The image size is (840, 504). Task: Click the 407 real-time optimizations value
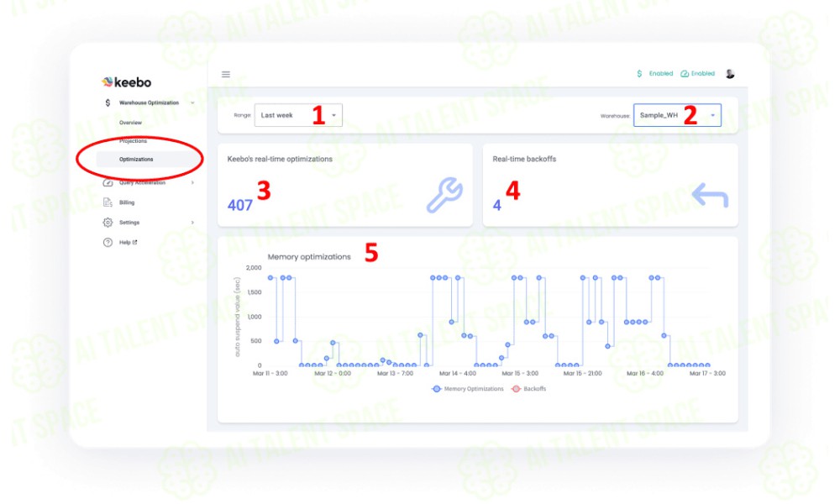239,205
